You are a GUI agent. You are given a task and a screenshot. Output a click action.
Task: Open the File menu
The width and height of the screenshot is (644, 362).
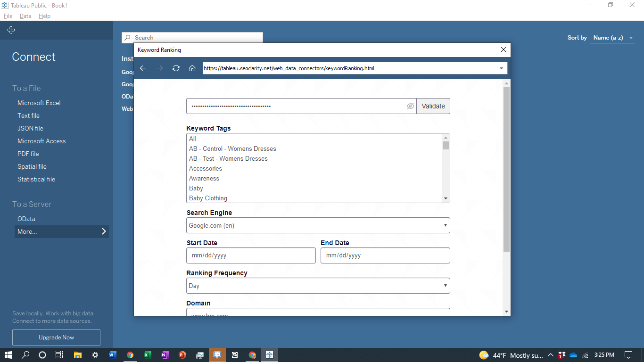(x=8, y=16)
